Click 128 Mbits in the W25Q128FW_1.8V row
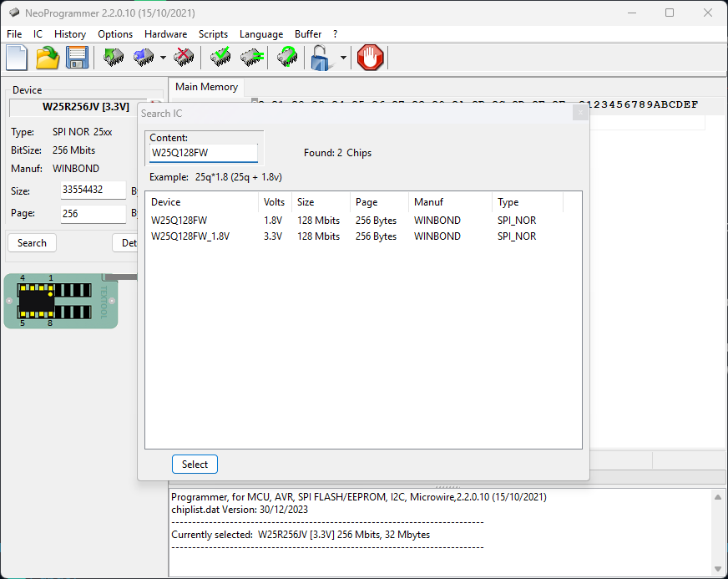 (x=319, y=236)
